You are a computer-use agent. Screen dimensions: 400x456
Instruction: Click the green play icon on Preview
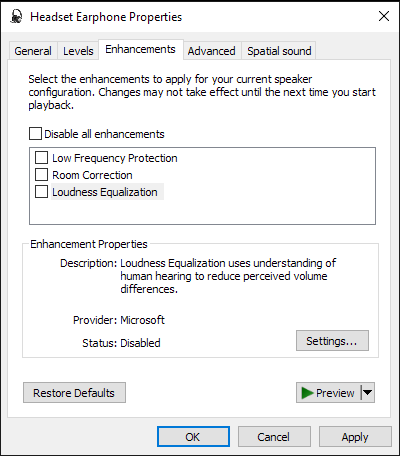(307, 393)
